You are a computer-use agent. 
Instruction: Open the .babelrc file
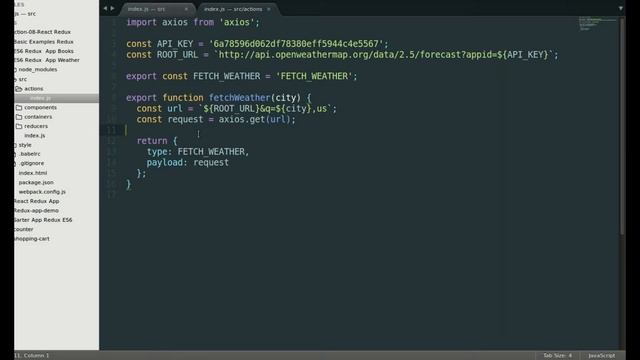(30, 154)
